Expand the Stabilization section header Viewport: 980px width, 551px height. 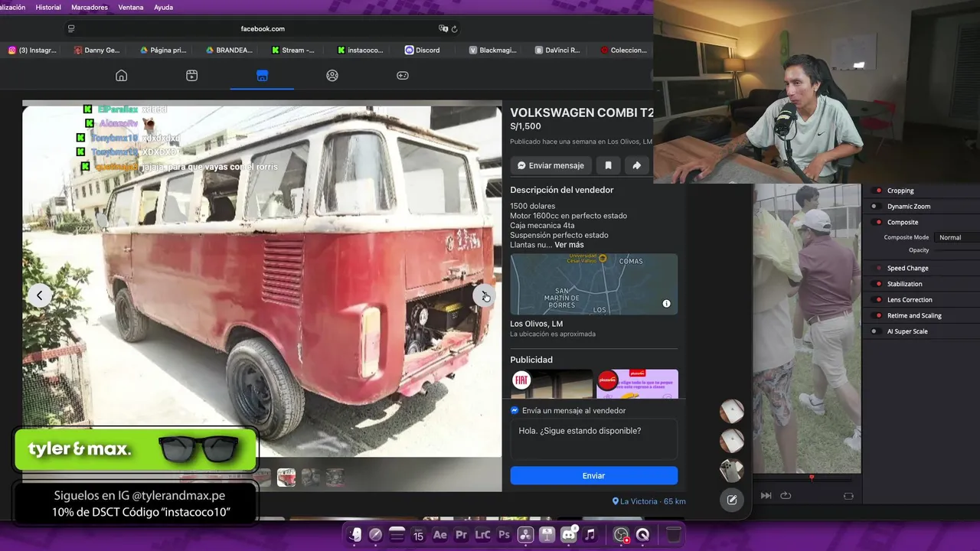[905, 284]
